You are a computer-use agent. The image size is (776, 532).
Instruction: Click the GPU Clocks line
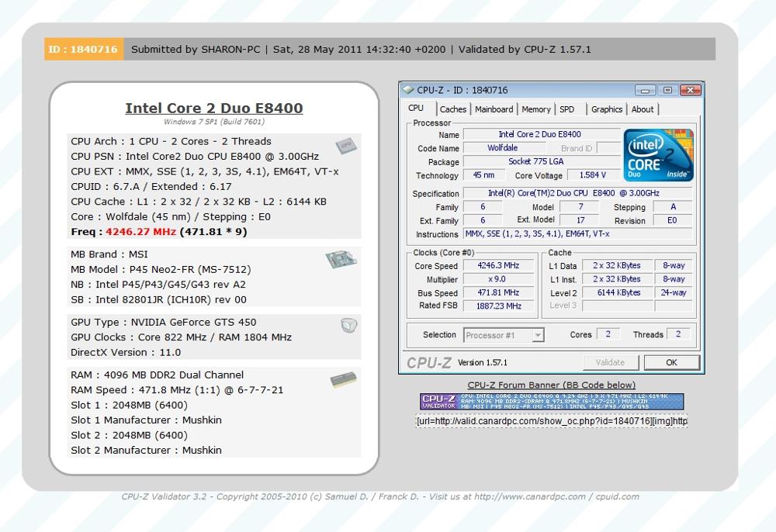tap(181, 337)
